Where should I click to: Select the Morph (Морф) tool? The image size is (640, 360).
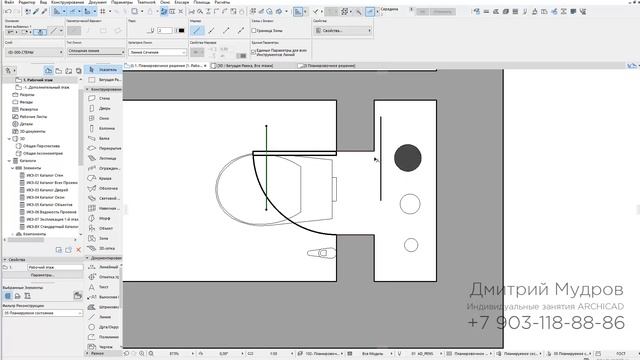click(x=104, y=218)
